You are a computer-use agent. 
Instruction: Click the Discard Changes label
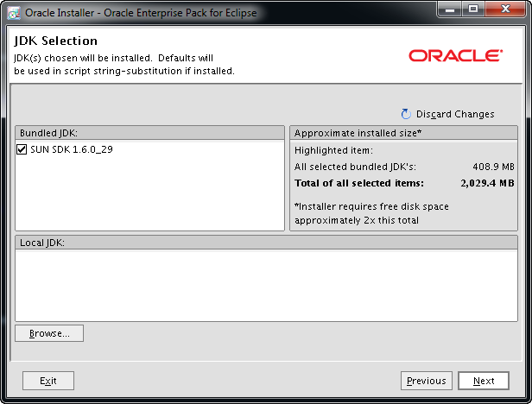coord(455,114)
